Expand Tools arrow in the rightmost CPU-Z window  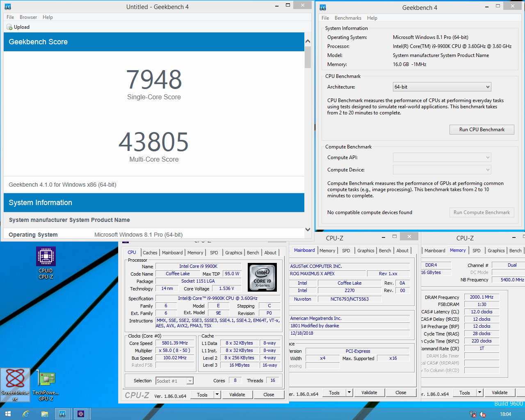pyautogui.click(x=480, y=393)
